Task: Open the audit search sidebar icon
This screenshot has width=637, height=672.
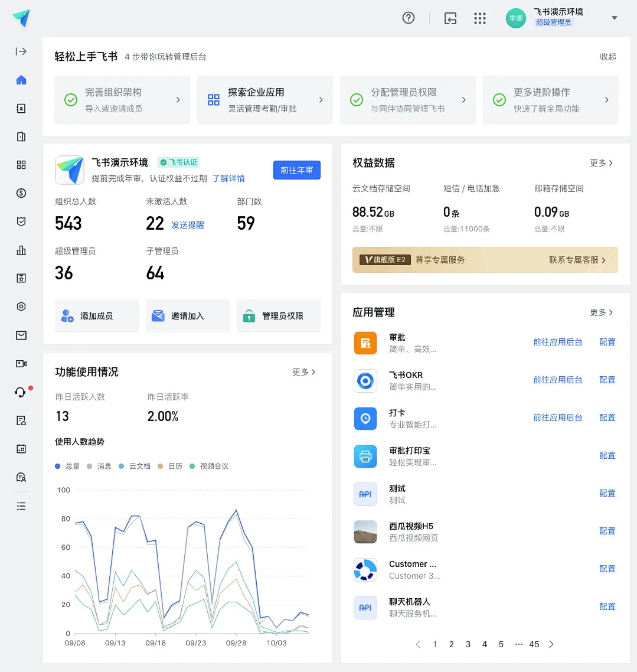Action: pos(21,477)
